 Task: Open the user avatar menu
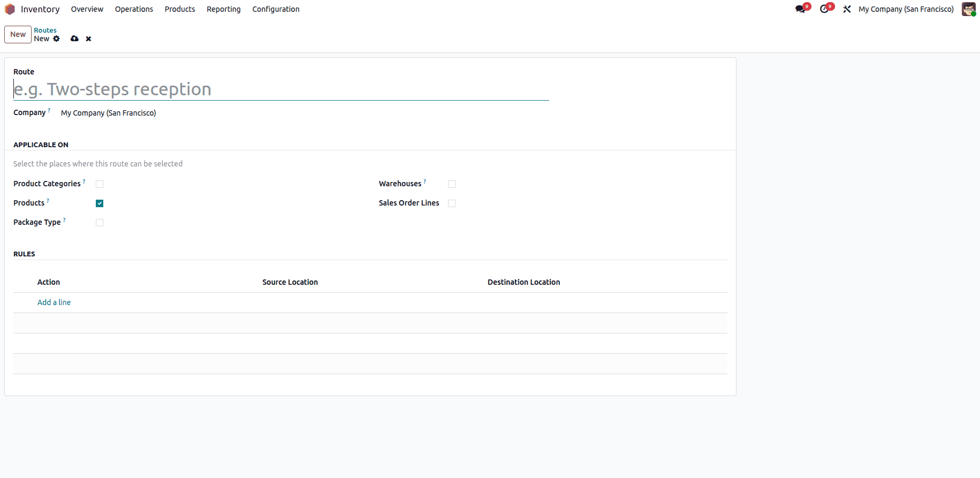[x=969, y=9]
